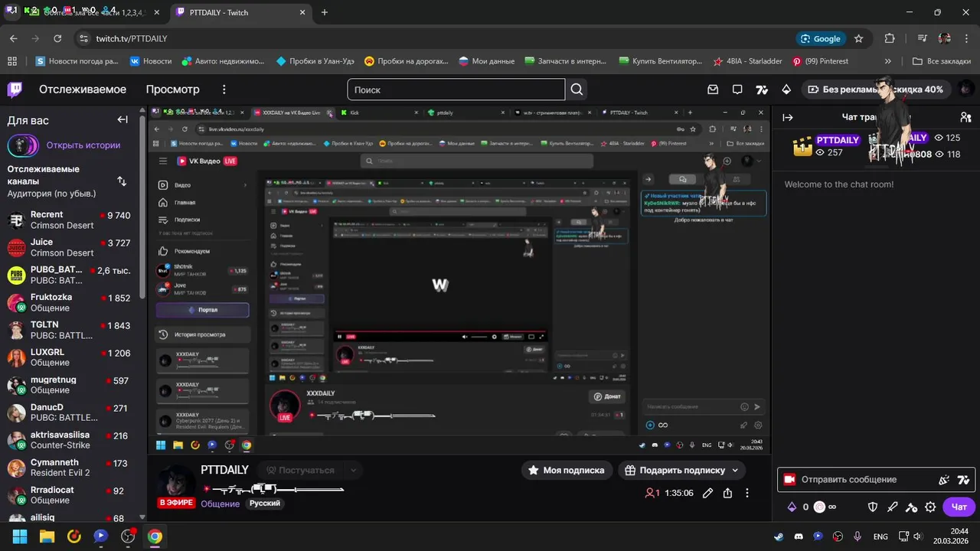Click the Chrome address bar URL
The width and height of the screenshot is (980, 551).
click(131, 38)
